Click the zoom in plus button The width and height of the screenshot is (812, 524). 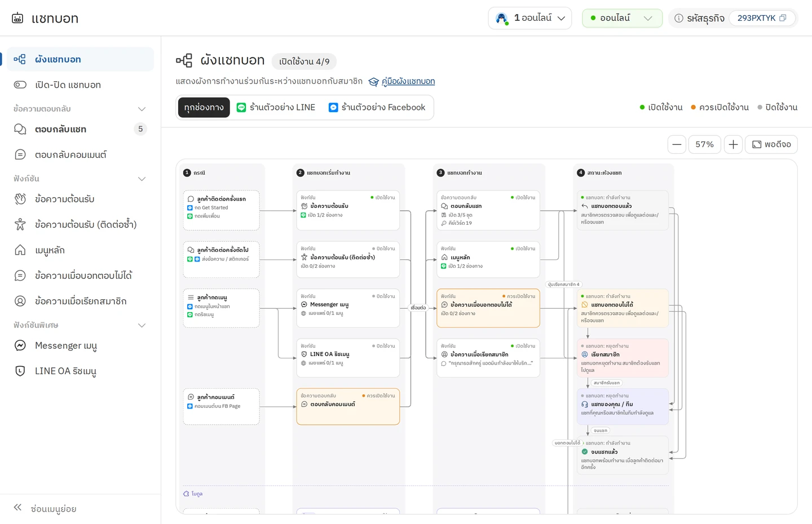click(733, 144)
